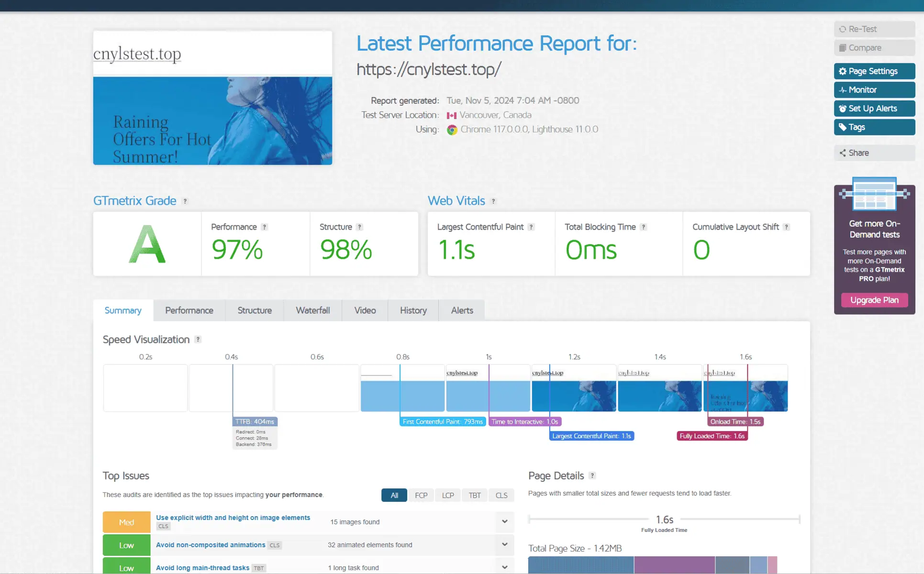
Task: Show Structure score help tooltip icon
Action: (359, 227)
